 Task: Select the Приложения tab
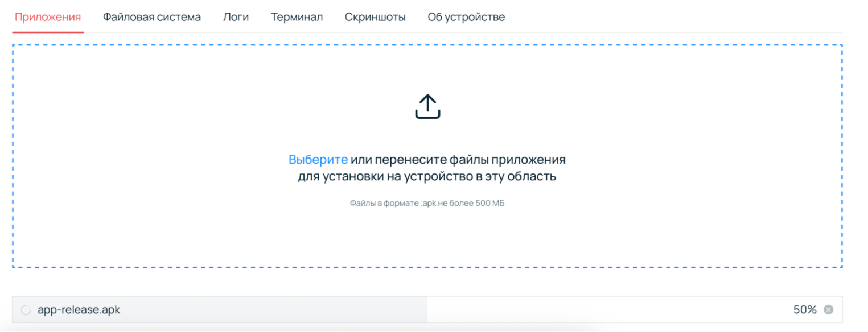point(47,17)
